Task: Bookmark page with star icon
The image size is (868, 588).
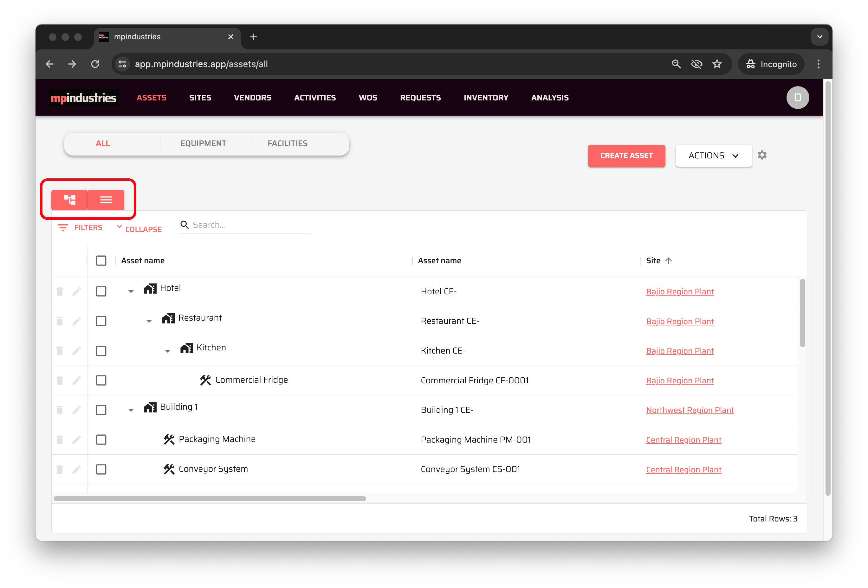Action: click(x=717, y=64)
